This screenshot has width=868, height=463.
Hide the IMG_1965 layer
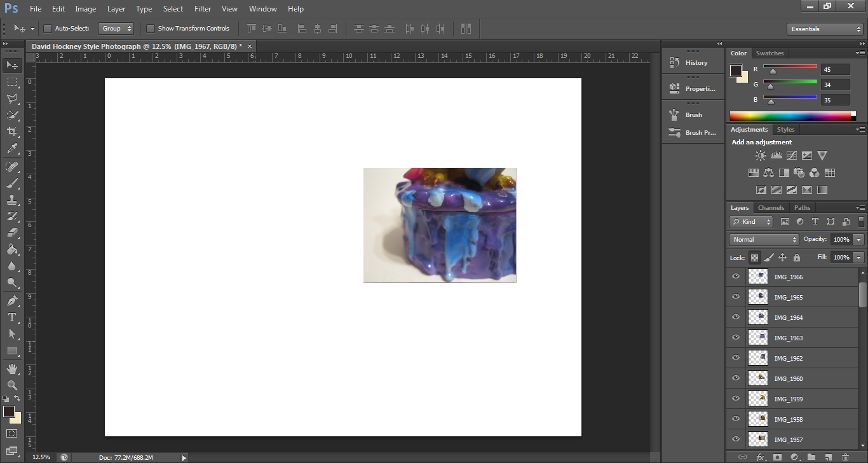click(x=736, y=297)
